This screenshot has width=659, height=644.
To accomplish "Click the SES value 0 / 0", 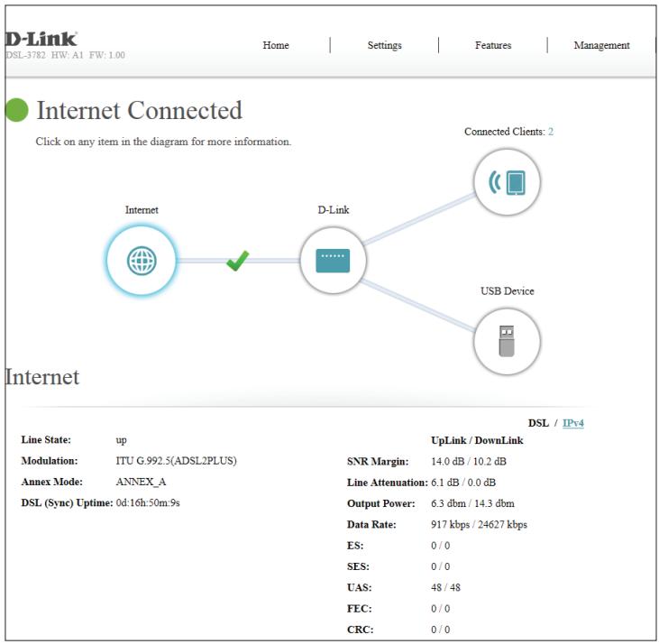I will pos(441,566).
